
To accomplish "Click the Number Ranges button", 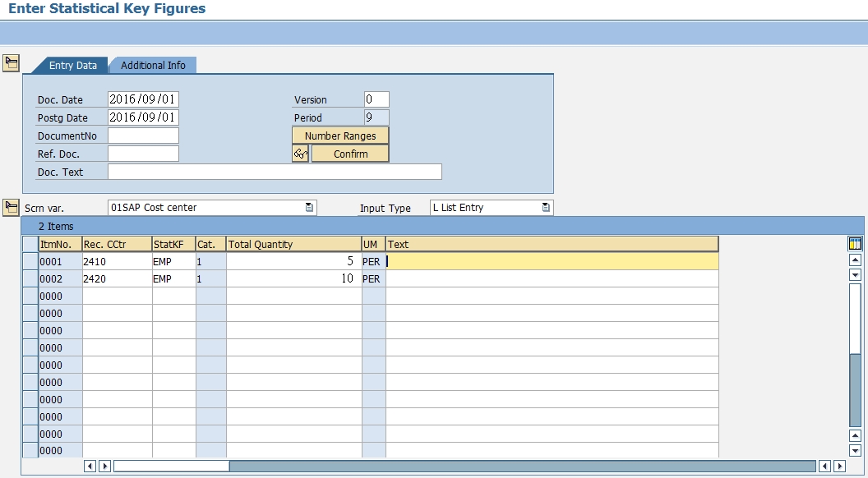I will tap(340, 135).
